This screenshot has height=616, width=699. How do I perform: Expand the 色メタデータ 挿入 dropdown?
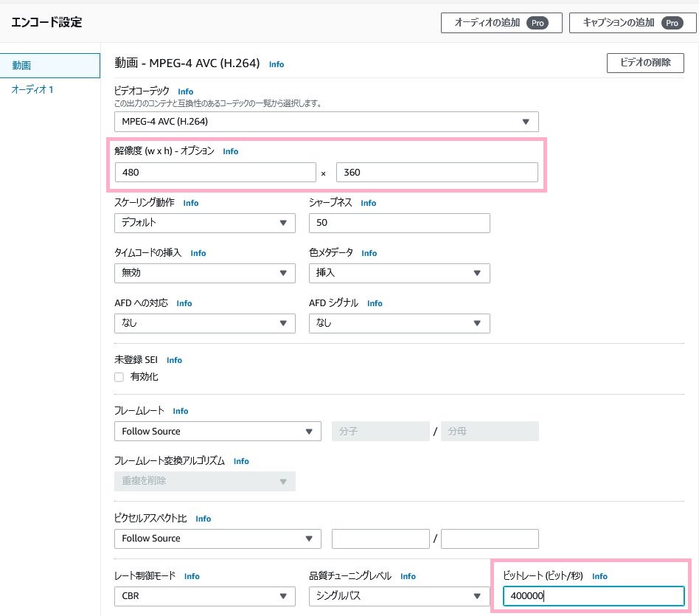pyautogui.click(x=400, y=273)
